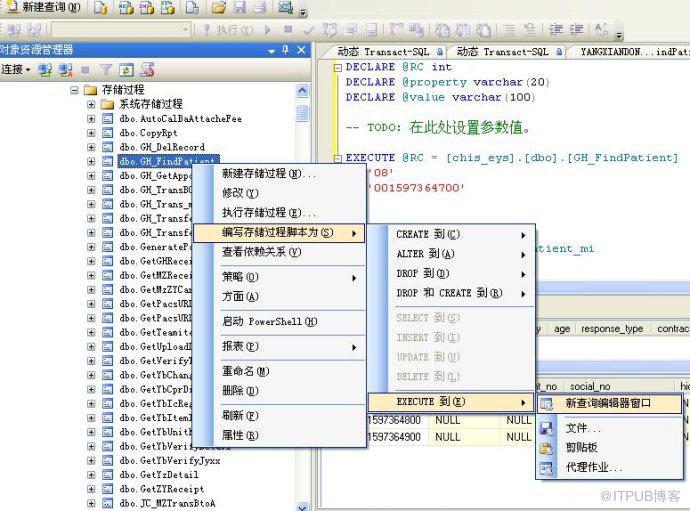Choose 删除 from the context menu
This screenshot has height=511, width=690.
[x=279, y=391]
